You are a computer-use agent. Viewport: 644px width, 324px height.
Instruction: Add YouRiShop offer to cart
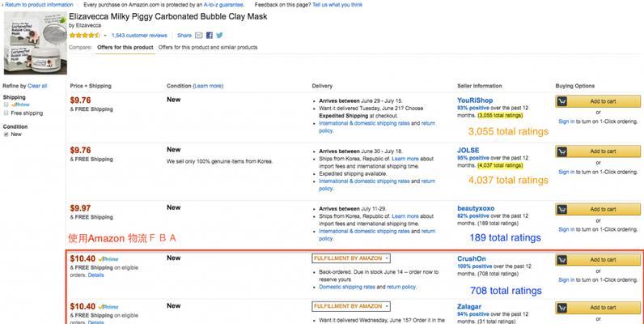coord(598,101)
